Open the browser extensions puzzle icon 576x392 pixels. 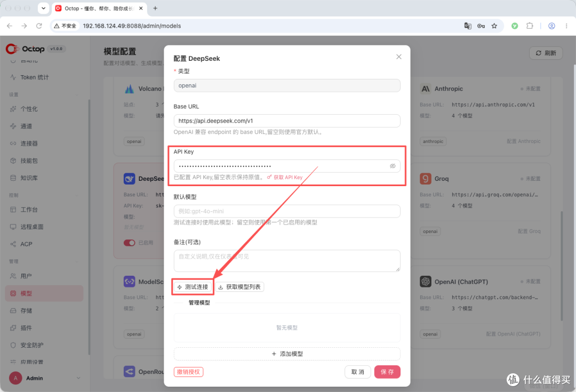click(x=530, y=26)
